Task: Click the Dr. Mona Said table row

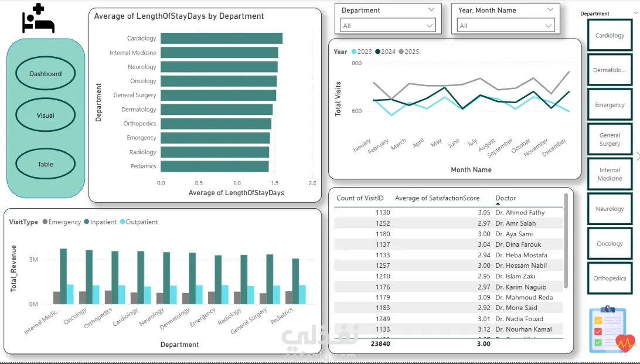Action: [x=448, y=308]
